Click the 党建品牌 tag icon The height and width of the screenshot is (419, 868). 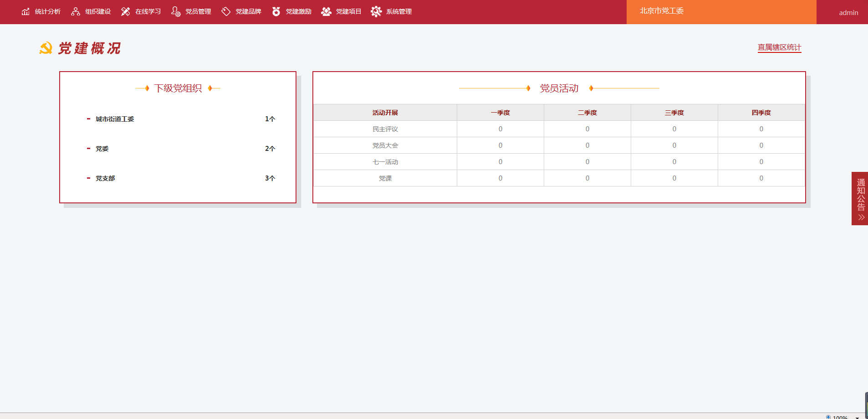226,11
